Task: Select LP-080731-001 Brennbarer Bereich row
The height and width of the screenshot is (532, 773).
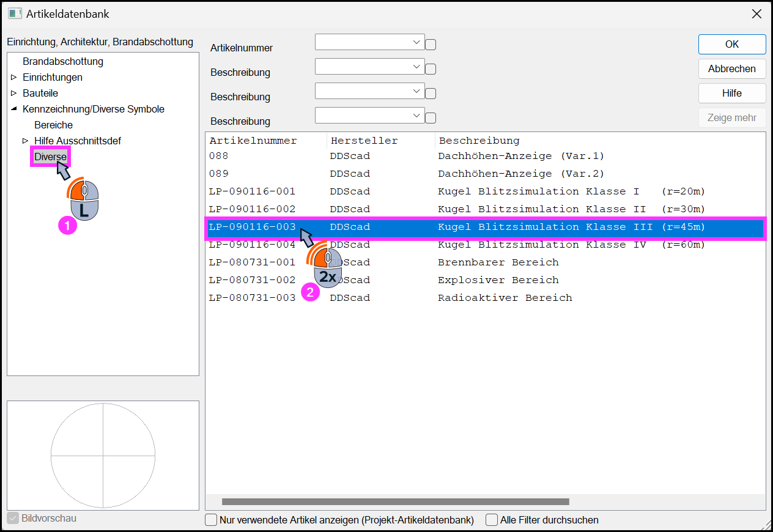Action: 486,262
